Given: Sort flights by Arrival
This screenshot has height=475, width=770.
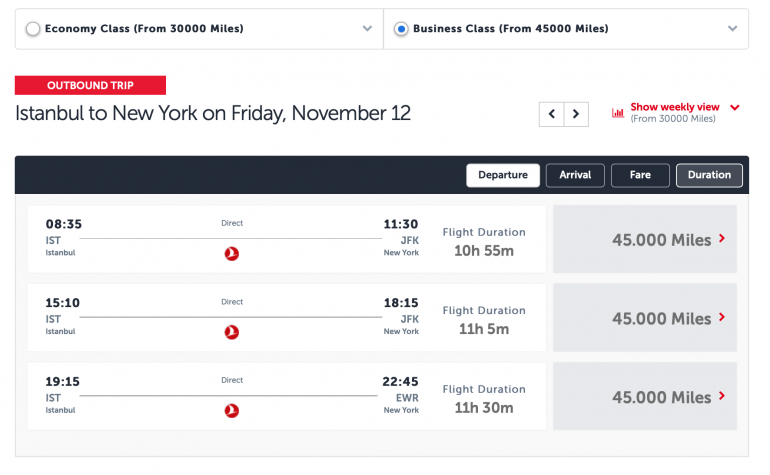Looking at the screenshot, I should [x=575, y=175].
